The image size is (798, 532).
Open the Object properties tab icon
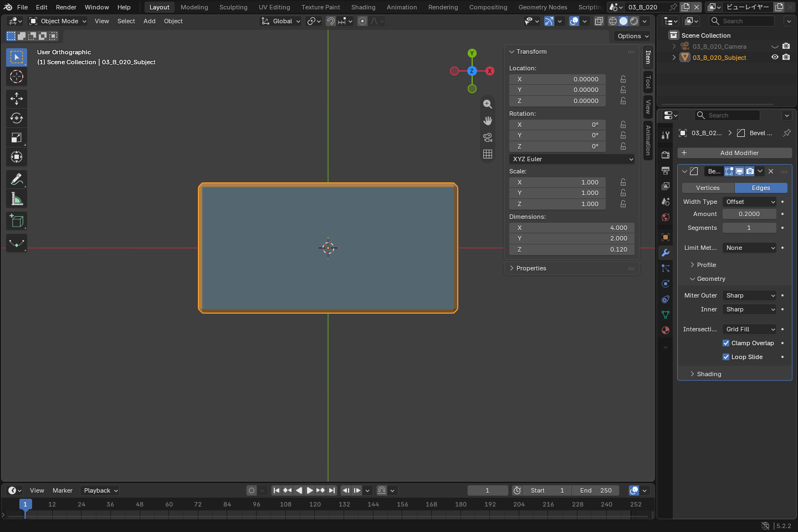pyautogui.click(x=666, y=237)
